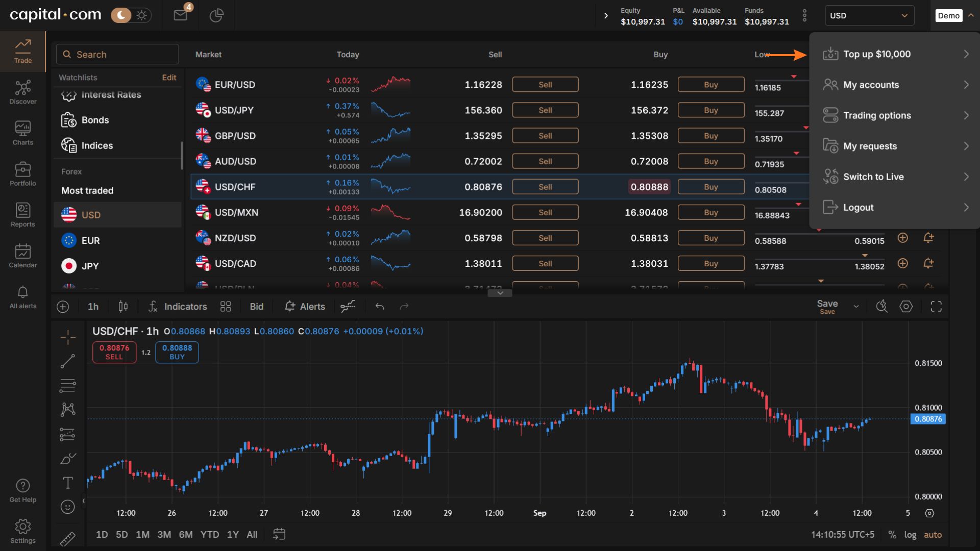The image size is (980, 551).
Task: Click Sell for EUR/USD
Action: pyautogui.click(x=545, y=85)
